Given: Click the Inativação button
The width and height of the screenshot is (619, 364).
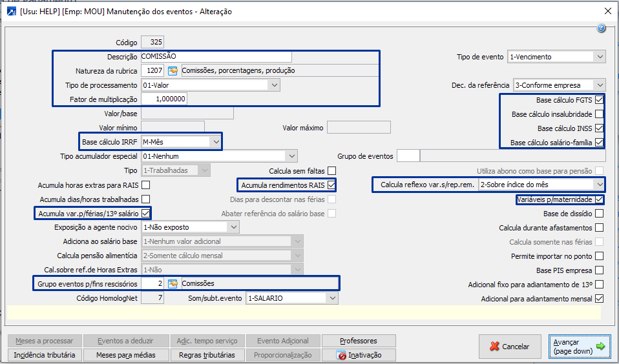Looking at the screenshot, I should click(x=359, y=355).
